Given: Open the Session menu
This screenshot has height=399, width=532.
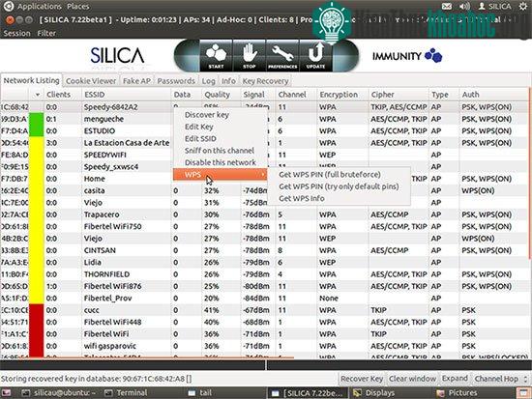Looking at the screenshot, I should (x=16, y=33).
